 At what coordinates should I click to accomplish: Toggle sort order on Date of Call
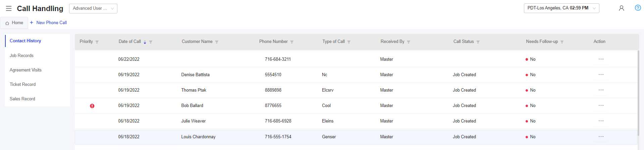pos(145,42)
